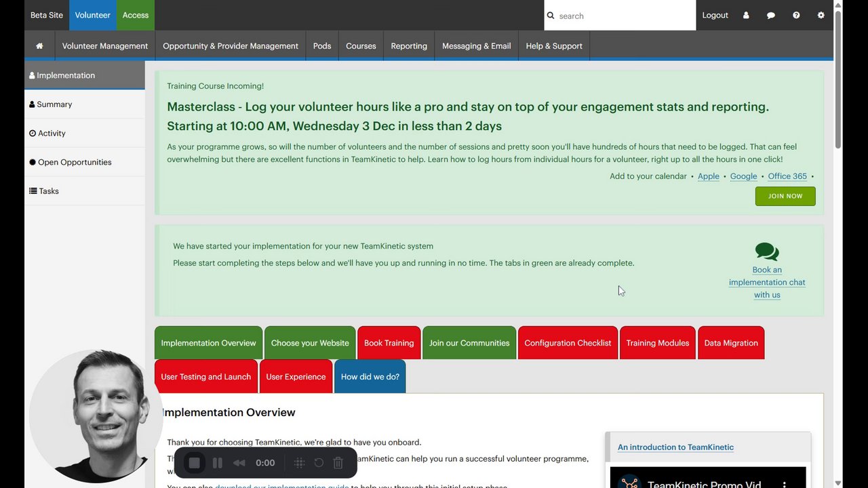Add to Apple calendar

[709, 176]
